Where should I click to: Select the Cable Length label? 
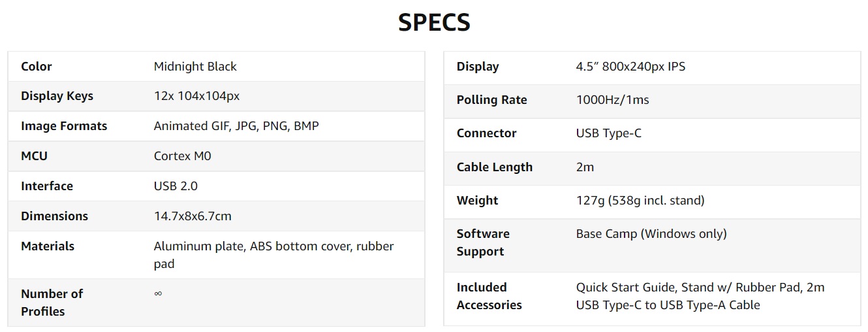point(495,167)
